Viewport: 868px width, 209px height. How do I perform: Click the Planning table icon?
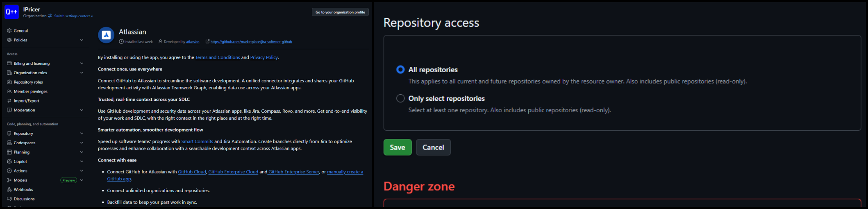coord(9,152)
